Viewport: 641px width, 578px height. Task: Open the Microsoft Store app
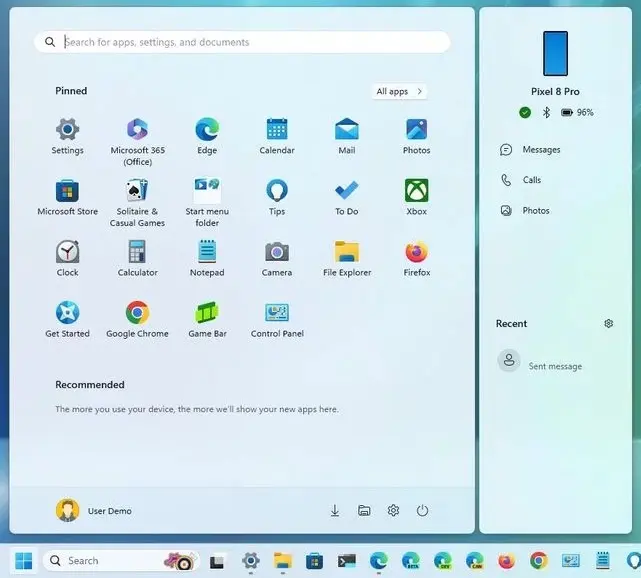click(67, 191)
